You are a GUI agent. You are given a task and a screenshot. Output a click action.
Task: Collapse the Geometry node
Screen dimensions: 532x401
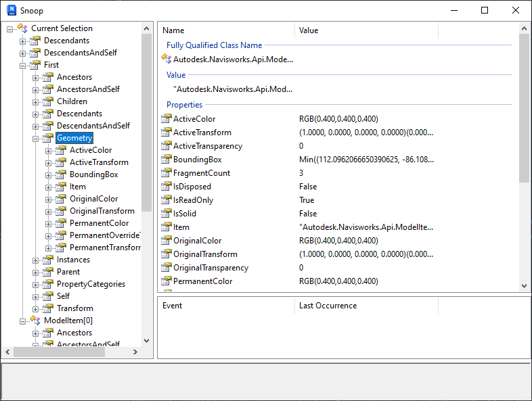tap(35, 139)
